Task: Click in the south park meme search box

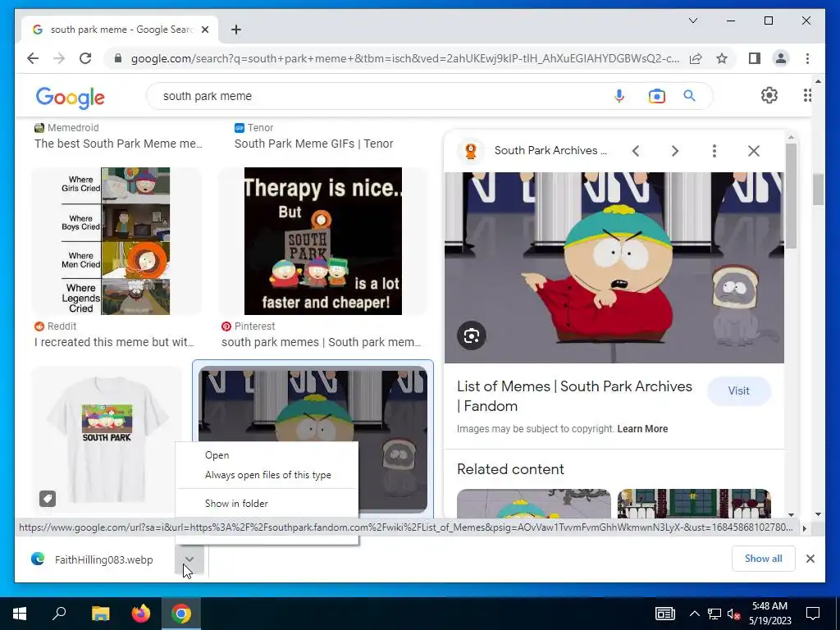Action: (x=375, y=96)
